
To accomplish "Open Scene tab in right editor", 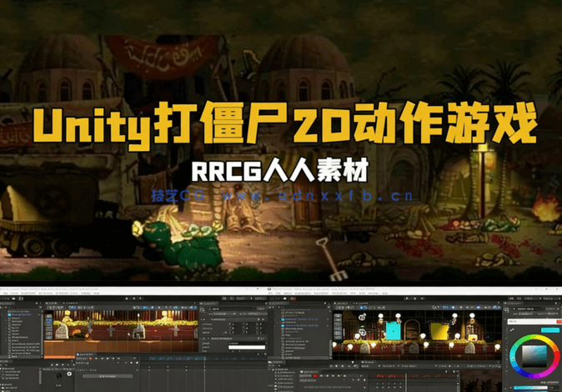I will (341, 303).
